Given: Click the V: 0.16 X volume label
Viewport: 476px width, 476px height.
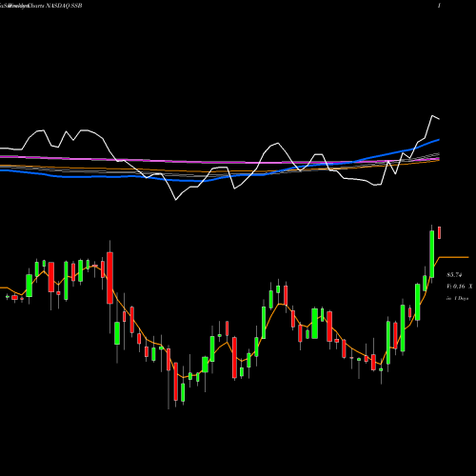Looking at the screenshot, I should click(x=459, y=287).
